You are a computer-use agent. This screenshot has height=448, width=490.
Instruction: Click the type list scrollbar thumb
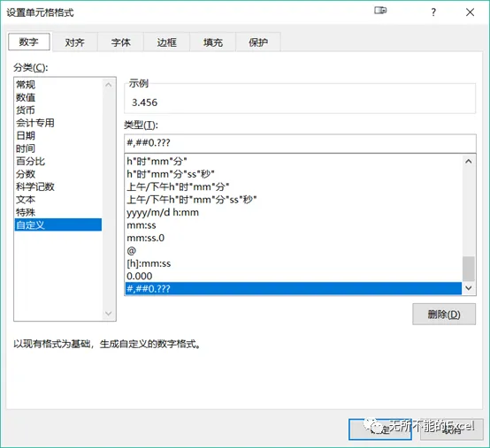tap(469, 269)
